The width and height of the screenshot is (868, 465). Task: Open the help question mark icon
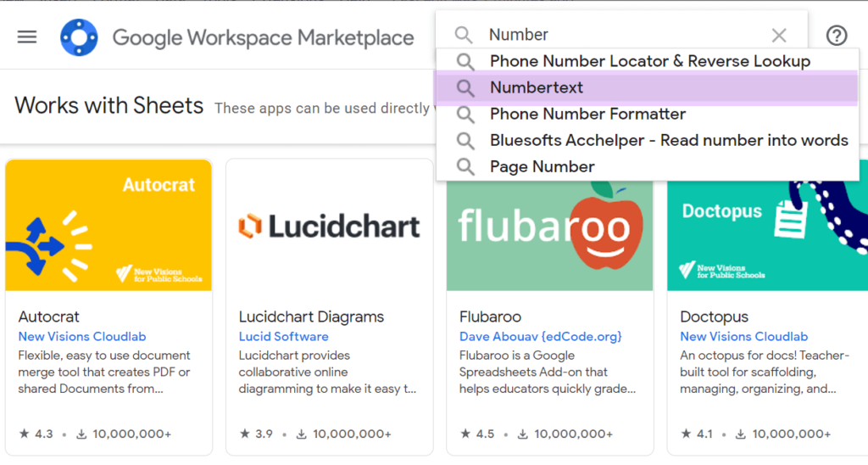(x=837, y=36)
